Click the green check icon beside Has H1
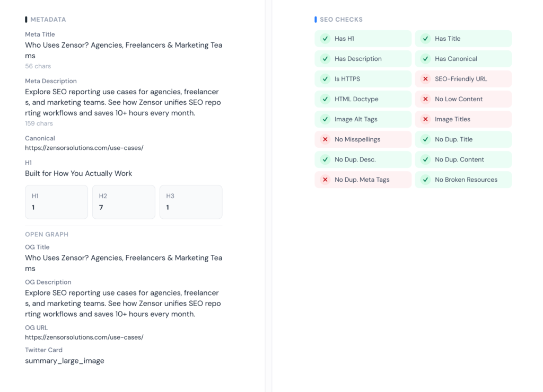Screen dimensions: 543x392 [x=325, y=39]
